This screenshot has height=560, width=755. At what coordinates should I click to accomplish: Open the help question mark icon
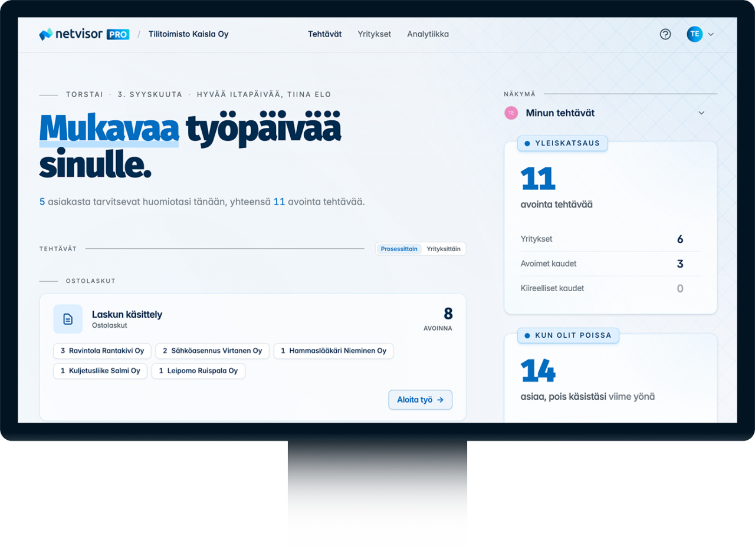(x=665, y=34)
